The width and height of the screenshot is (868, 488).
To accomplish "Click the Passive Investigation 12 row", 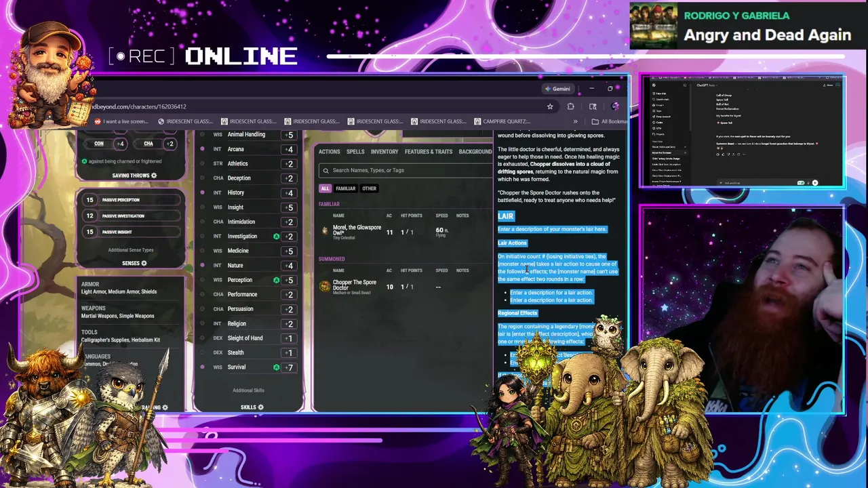I will 131,216.
